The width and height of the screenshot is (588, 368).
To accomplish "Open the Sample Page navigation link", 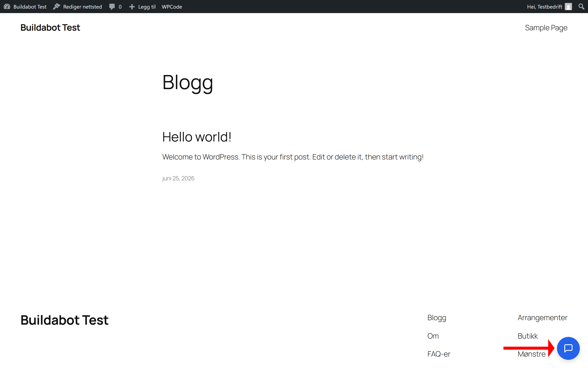I will [546, 28].
